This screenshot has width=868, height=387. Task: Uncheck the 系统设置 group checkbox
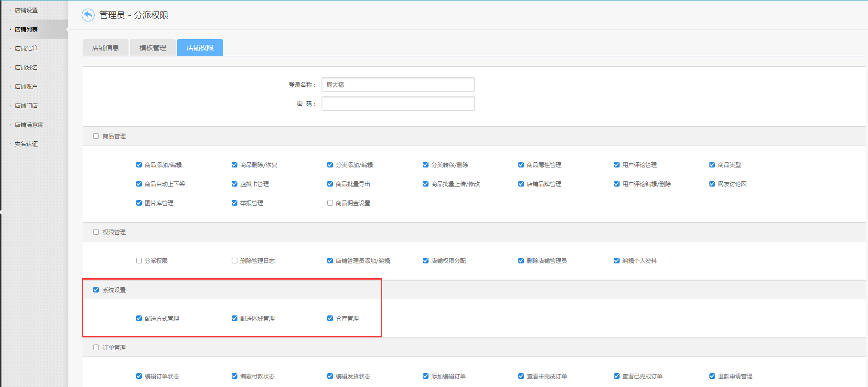point(96,290)
